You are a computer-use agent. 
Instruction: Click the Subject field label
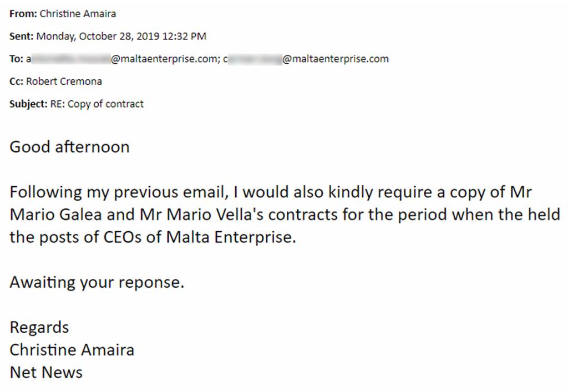pos(28,104)
